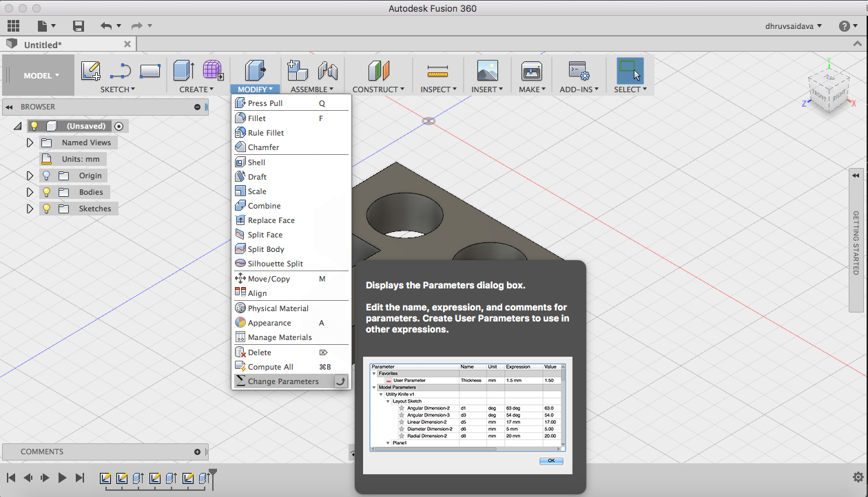Viewport: 868px width, 497px height.
Task: Choose Move/Copy from Modify menu
Action: (x=291, y=279)
